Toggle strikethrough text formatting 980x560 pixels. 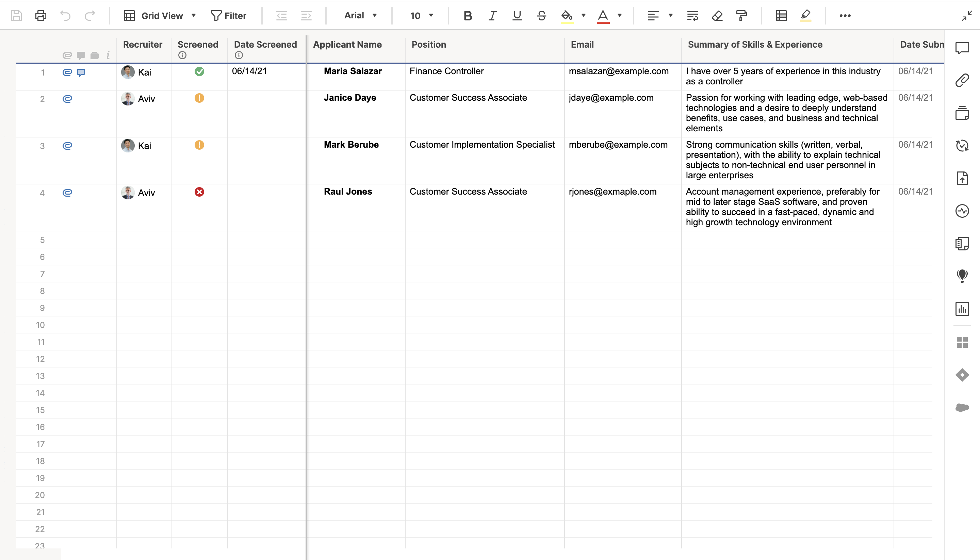tap(541, 16)
